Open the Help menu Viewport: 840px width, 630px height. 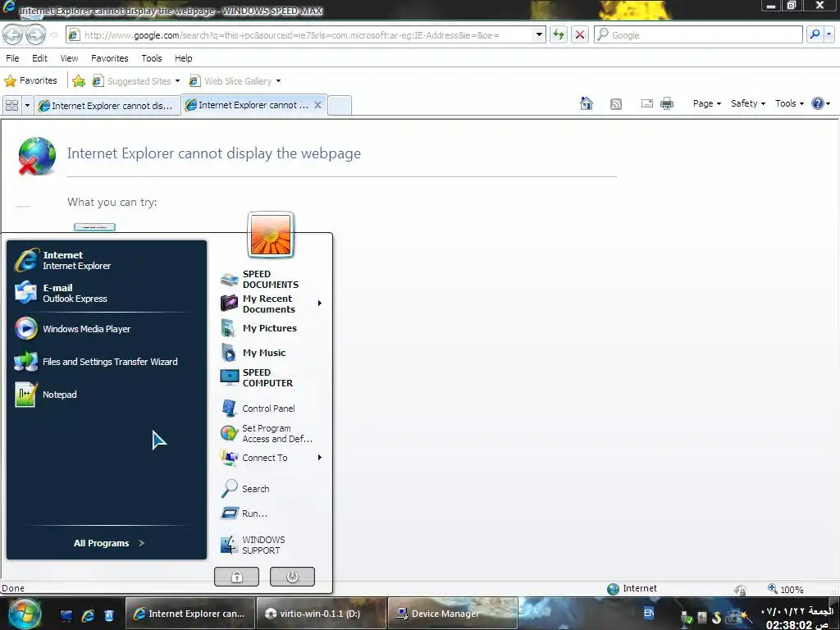pyautogui.click(x=183, y=58)
